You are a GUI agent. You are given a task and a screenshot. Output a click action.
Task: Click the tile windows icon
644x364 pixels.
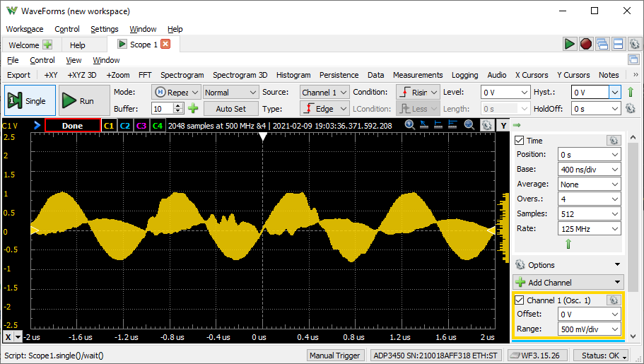[618, 44]
